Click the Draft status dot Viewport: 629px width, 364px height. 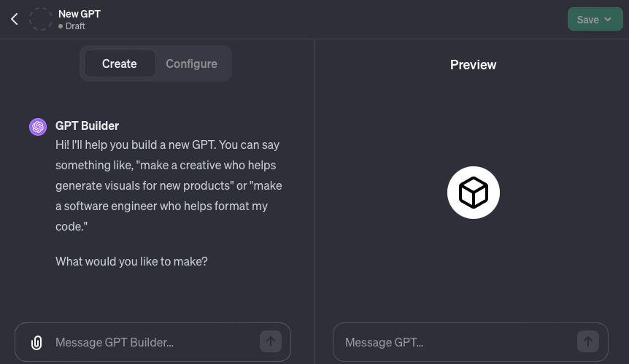(x=61, y=26)
